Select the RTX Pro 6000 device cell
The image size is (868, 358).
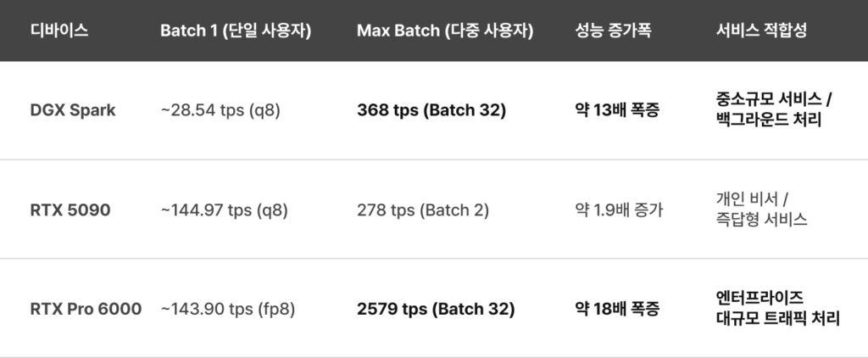point(86,309)
